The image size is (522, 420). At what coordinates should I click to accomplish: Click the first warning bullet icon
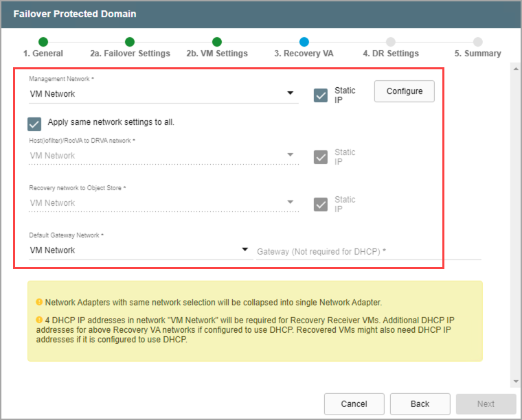pyautogui.click(x=39, y=302)
